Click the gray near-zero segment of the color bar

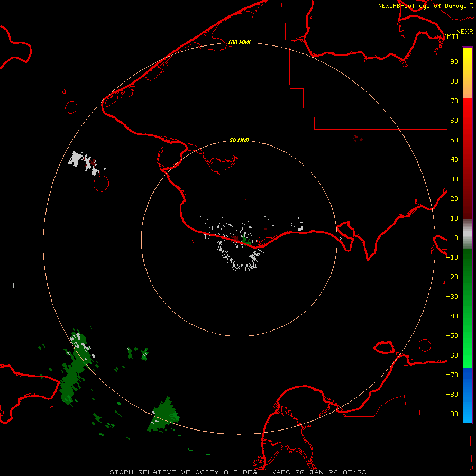point(467,234)
